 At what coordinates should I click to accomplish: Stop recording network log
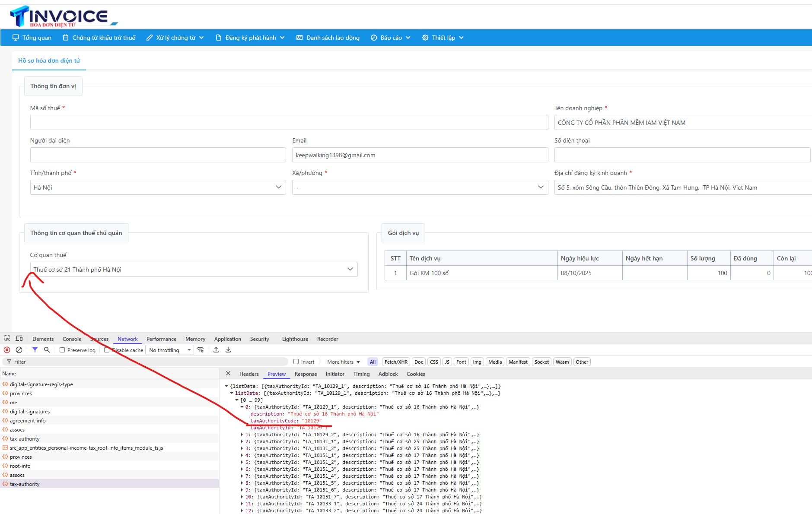[x=7, y=350]
